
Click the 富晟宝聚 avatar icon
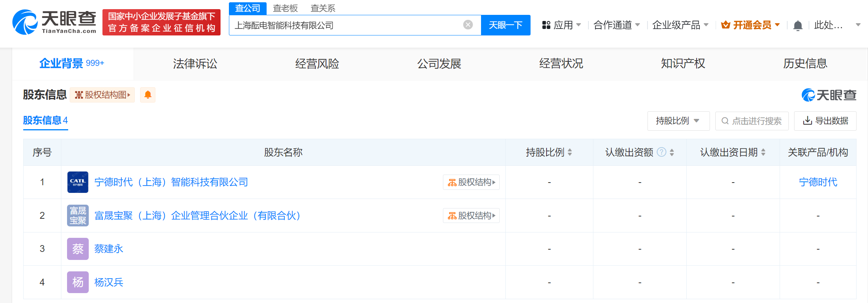coord(78,216)
